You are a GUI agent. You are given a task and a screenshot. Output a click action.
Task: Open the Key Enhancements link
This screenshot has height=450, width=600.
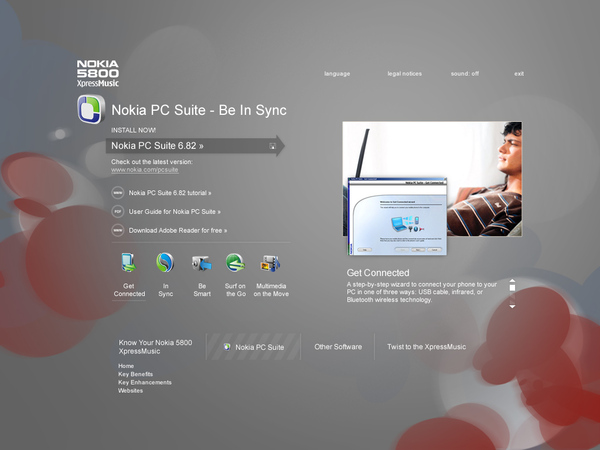[x=145, y=382]
